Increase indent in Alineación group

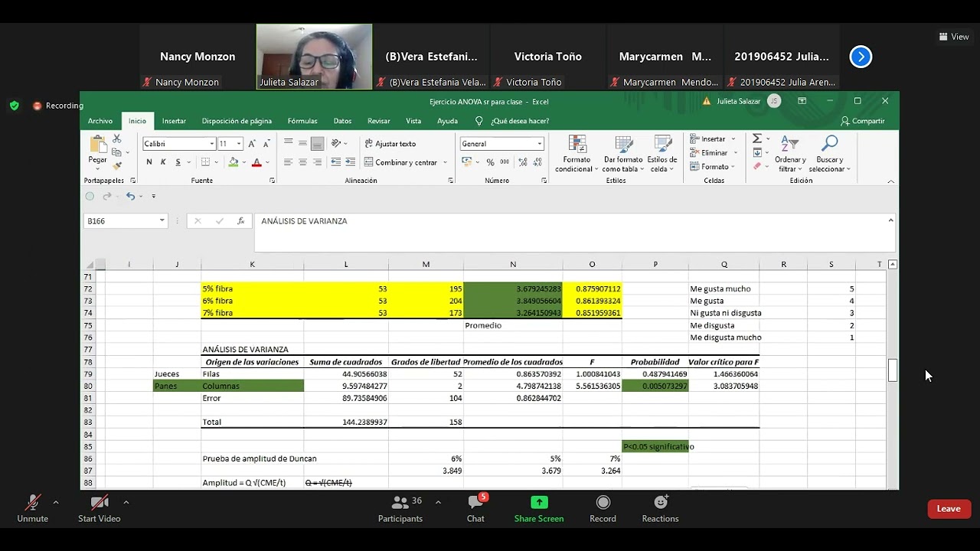point(350,162)
